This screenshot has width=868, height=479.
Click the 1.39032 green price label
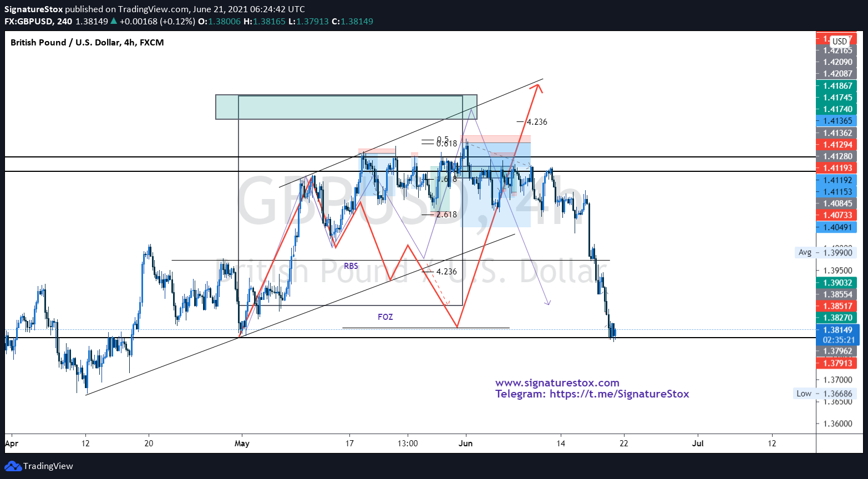[x=837, y=283]
